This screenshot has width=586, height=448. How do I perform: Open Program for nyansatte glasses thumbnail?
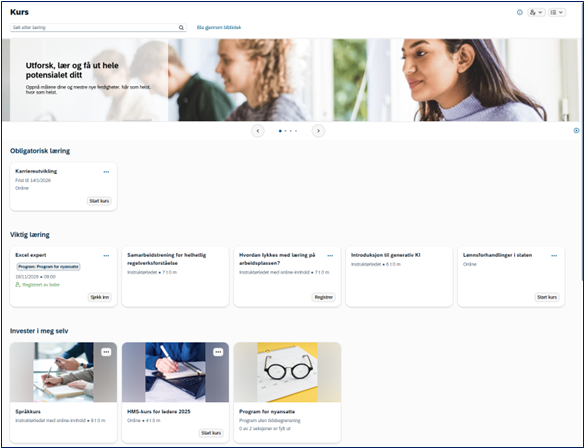click(x=287, y=372)
